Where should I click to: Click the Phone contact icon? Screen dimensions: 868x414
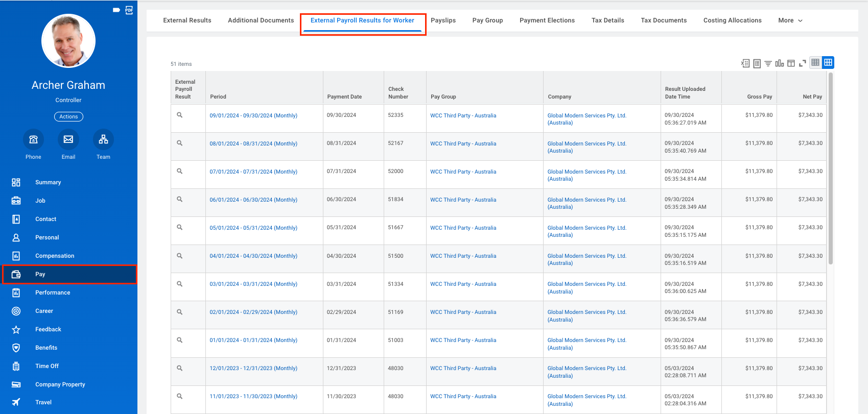coord(33,139)
